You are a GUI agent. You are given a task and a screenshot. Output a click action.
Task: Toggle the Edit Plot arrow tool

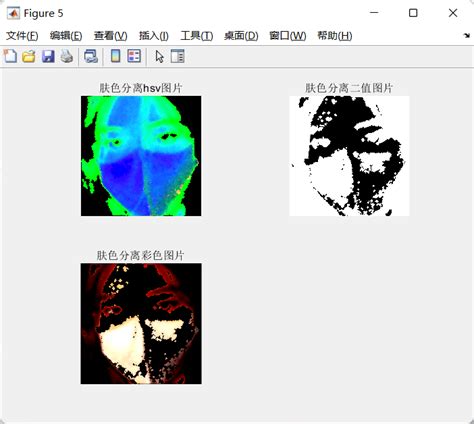(x=160, y=56)
